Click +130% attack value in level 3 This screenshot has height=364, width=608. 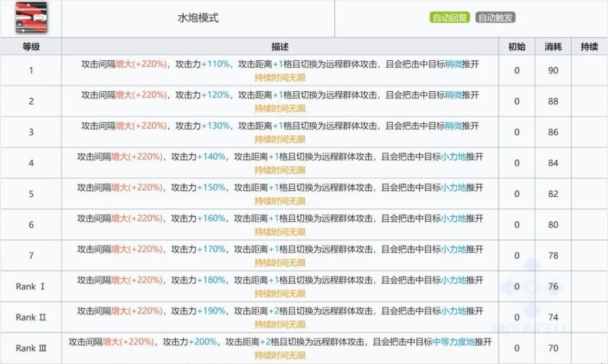pos(216,126)
